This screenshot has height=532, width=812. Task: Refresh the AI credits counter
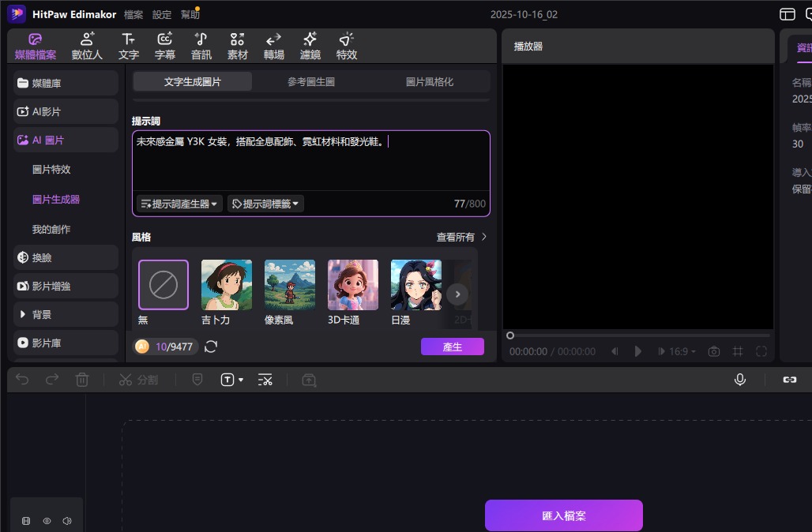(211, 347)
